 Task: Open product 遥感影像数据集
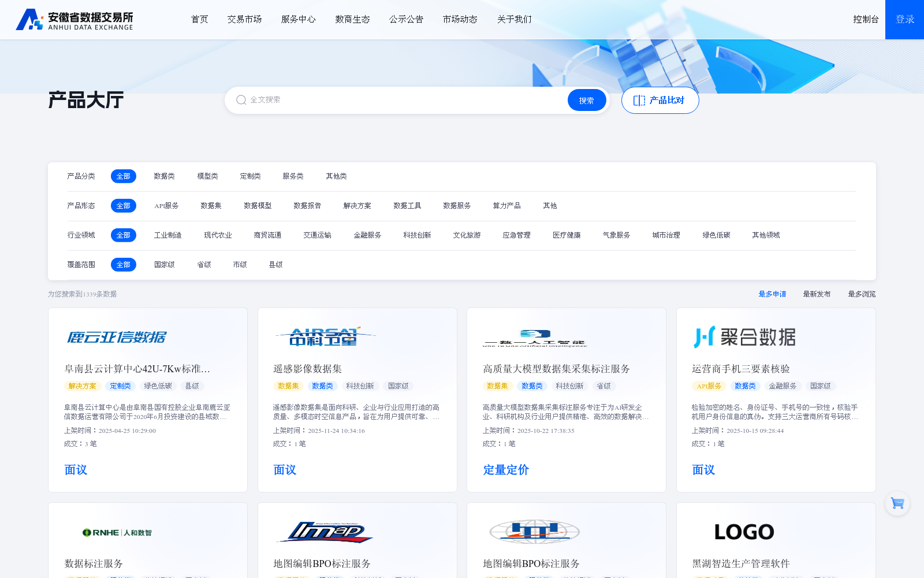pos(308,369)
